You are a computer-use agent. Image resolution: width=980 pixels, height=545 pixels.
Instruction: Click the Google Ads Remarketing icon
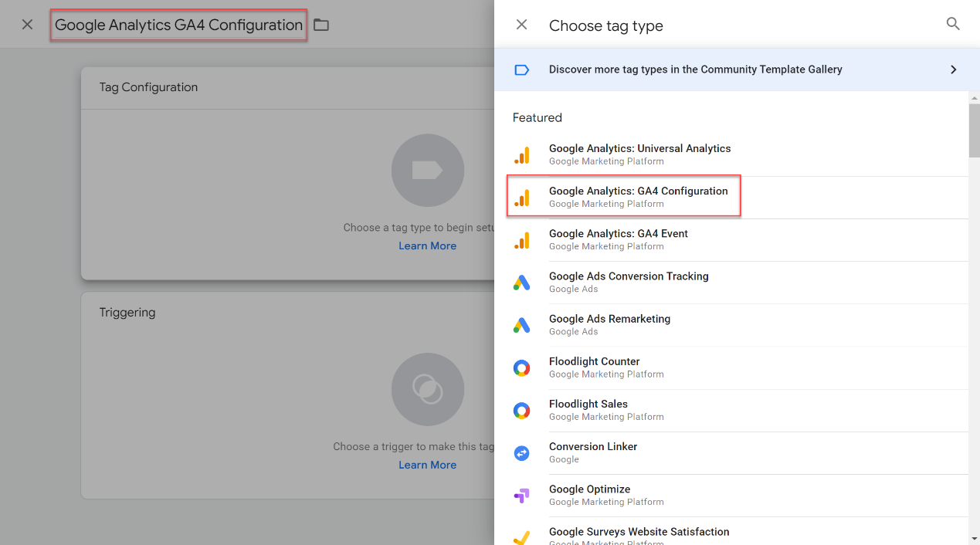[x=522, y=325]
